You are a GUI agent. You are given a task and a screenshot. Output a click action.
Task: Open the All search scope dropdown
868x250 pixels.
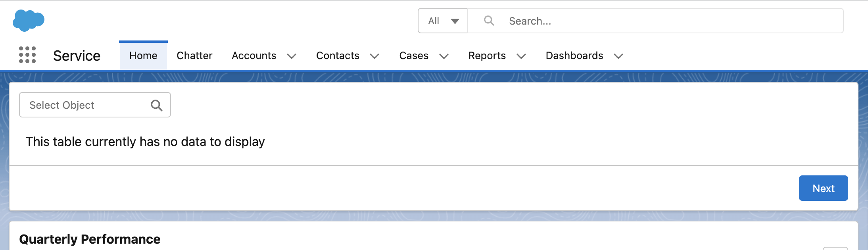[442, 21]
